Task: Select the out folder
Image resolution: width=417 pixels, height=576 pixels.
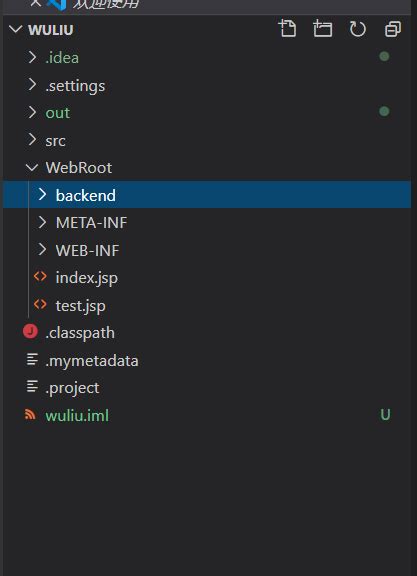Action: tap(207, 112)
